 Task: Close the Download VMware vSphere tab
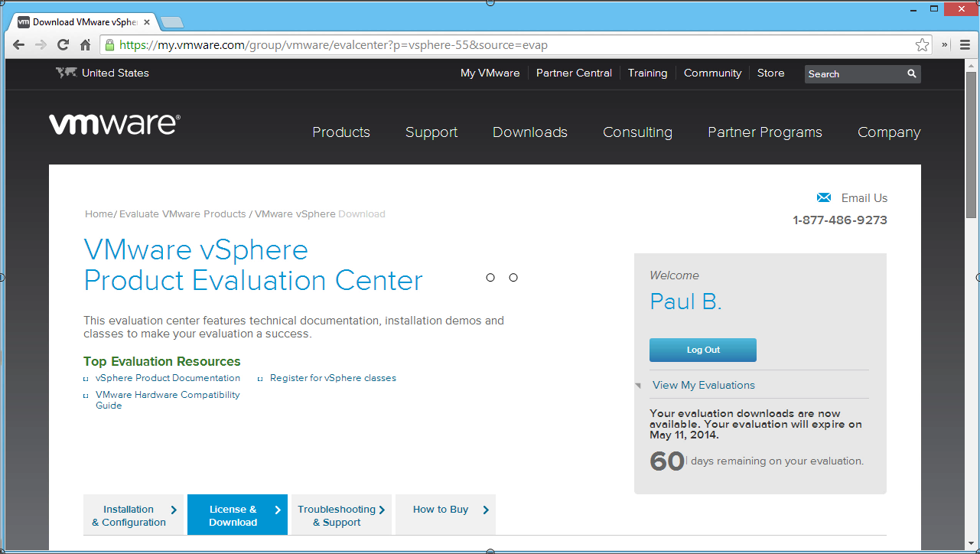click(147, 22)
